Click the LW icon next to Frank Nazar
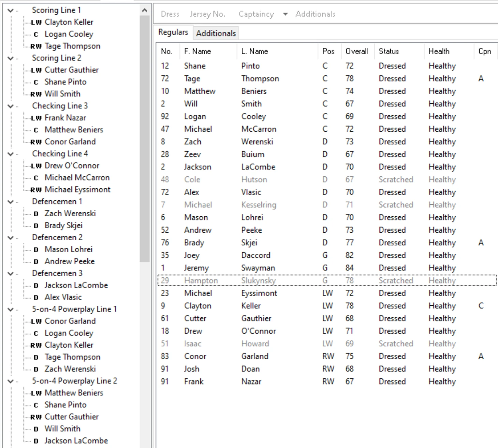The image size is (498, 448). click(36, 118)
